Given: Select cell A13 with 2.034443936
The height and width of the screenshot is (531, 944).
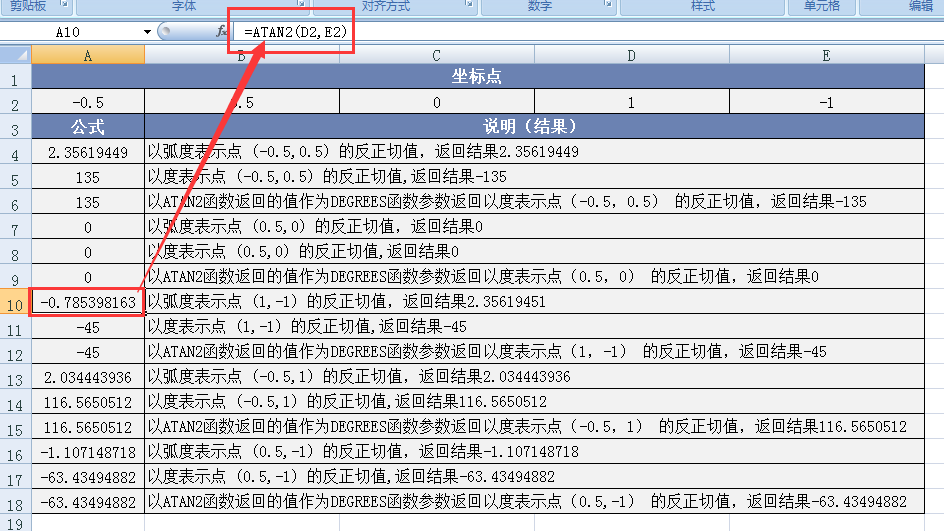Looking at the screenshot, I should coord(88,377).
